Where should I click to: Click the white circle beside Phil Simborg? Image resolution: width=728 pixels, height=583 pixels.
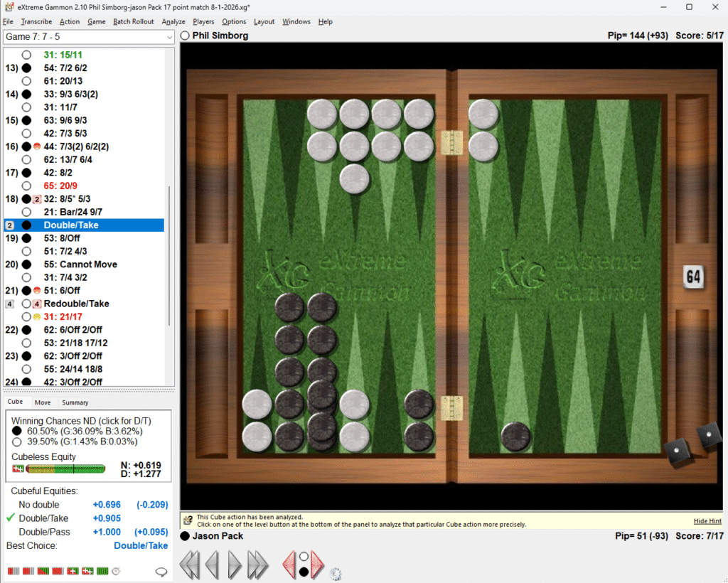[185, 36]
